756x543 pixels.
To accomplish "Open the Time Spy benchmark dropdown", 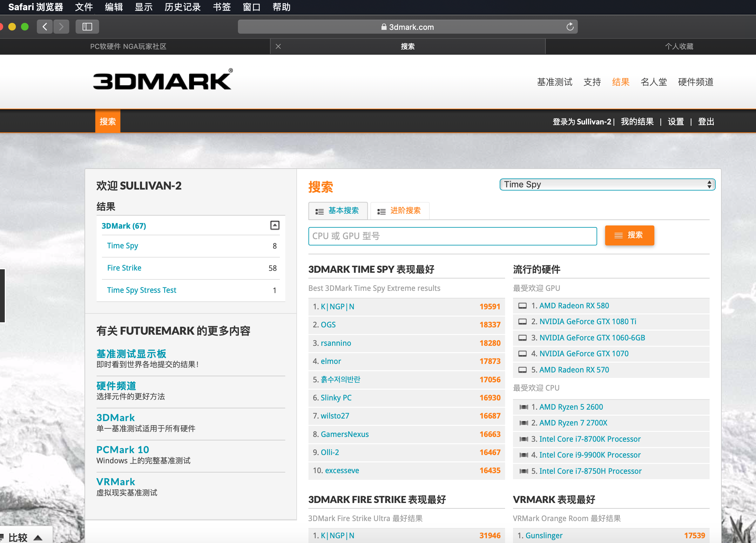I will tap(607, 184).
